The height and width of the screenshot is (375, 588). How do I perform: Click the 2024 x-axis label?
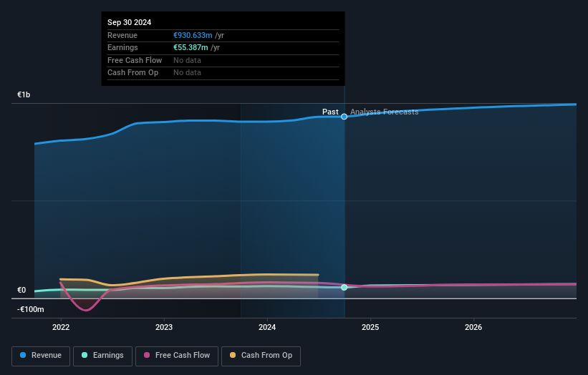pos(267,328)
